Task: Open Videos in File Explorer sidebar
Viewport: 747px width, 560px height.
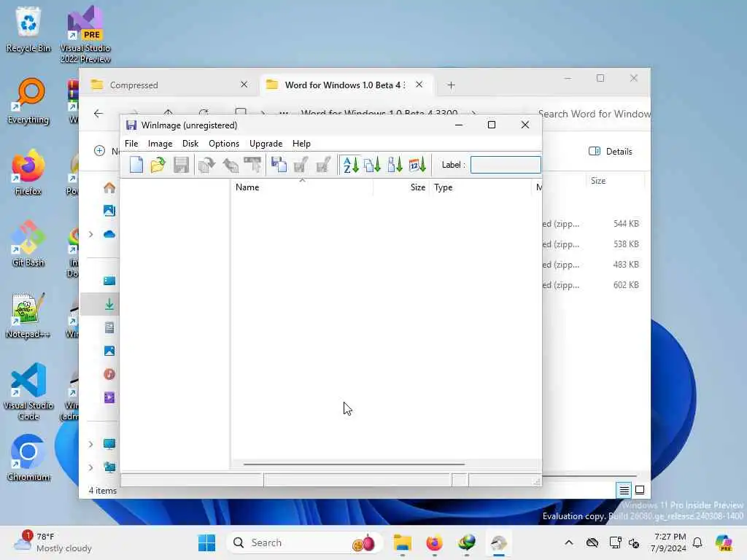Action: click(x=109, y=397)
